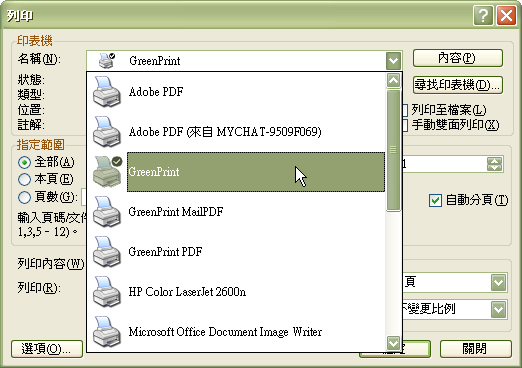The image size is (522, 368).
Task: Click the printer list scroll up arrow
Action: (393, 80)
